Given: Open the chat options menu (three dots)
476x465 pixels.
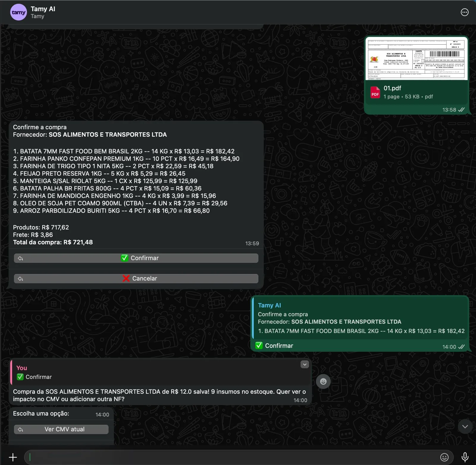Looking at the screenshot, I should coord(464,12).
